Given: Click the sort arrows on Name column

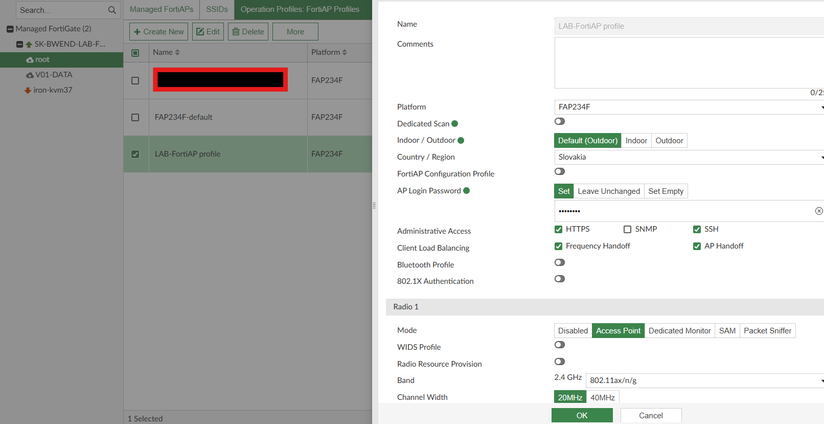Looking at the screenshot, I should pos(177,53).
